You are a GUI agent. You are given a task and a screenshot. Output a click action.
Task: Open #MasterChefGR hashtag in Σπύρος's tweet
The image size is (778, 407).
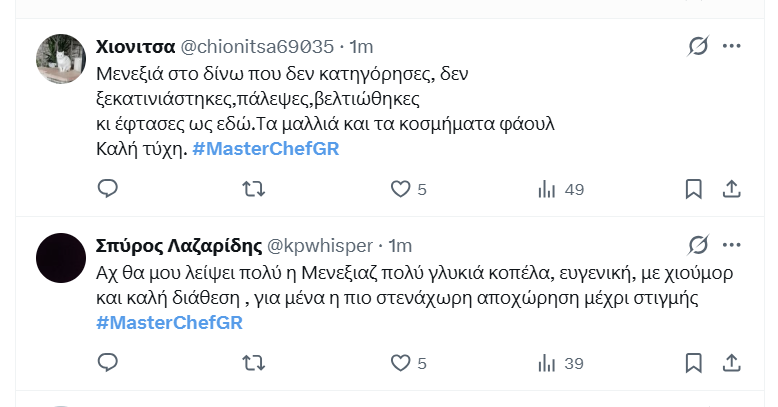point(169,323)
